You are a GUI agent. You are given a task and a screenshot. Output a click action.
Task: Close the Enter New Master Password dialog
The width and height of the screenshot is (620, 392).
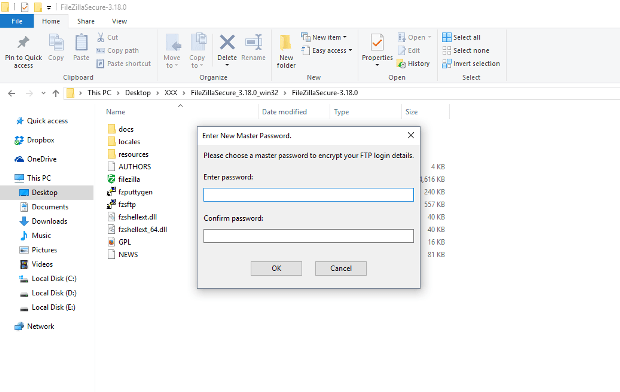[x=411, y=135]
